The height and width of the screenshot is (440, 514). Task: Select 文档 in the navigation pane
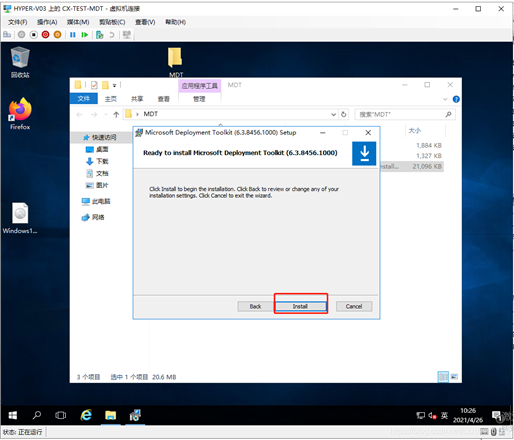coord(97,173)
